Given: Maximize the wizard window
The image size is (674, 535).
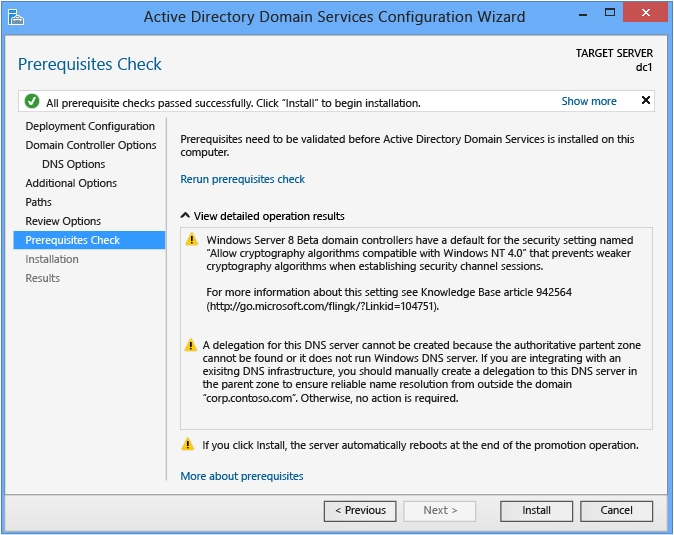Looking at the screenshot, I should click(610, 12).
